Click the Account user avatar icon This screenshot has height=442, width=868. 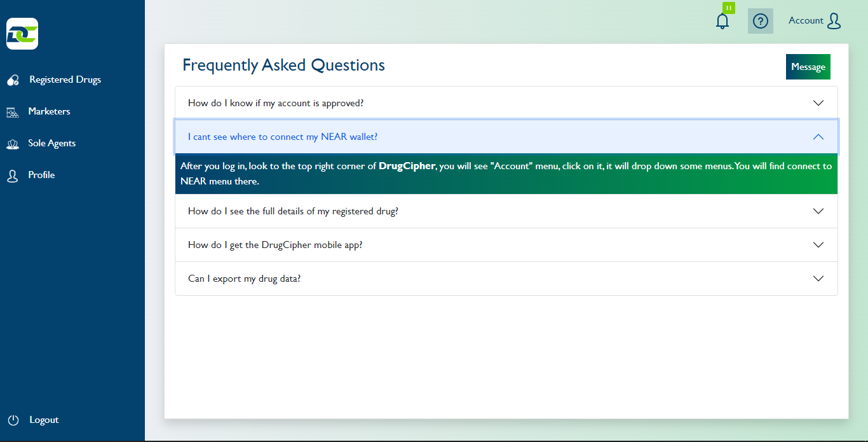[834, 21]
